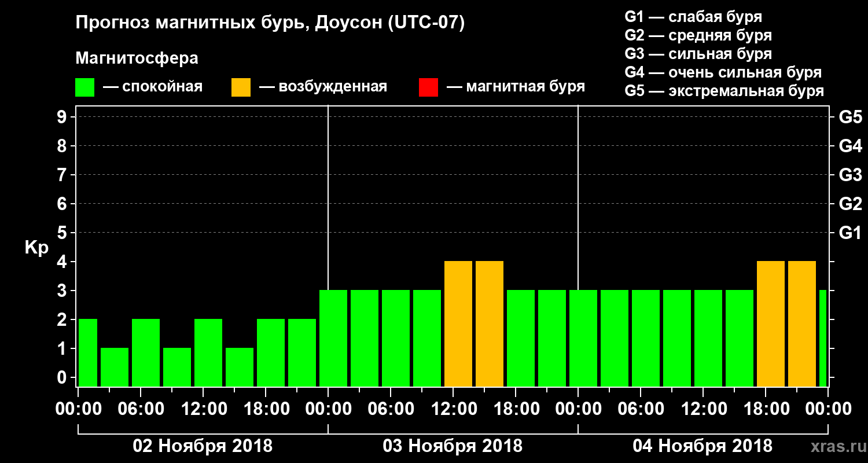Click the '— возбужденная' legend text
The height and width of the screenshot is (463, 868).
[323, 87]
